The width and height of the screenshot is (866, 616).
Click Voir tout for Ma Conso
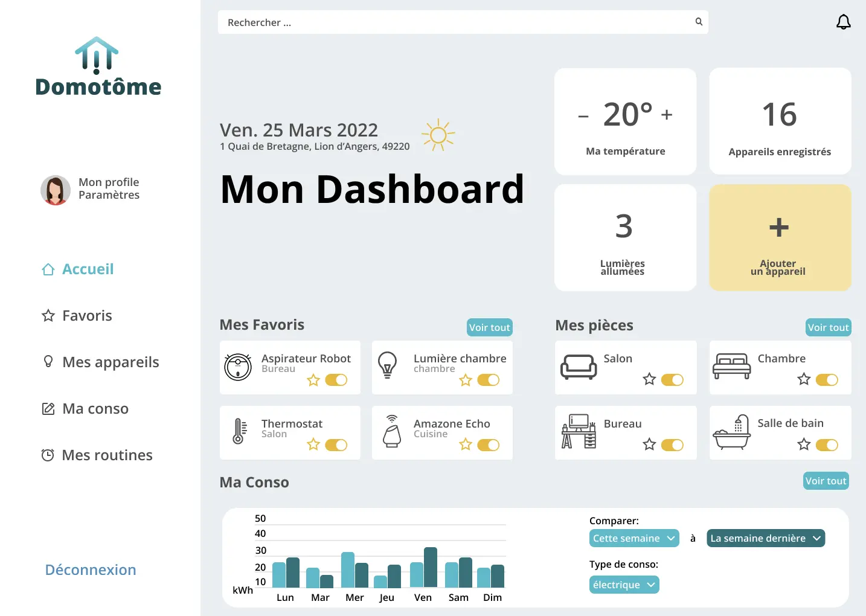[x=826, y=481]
